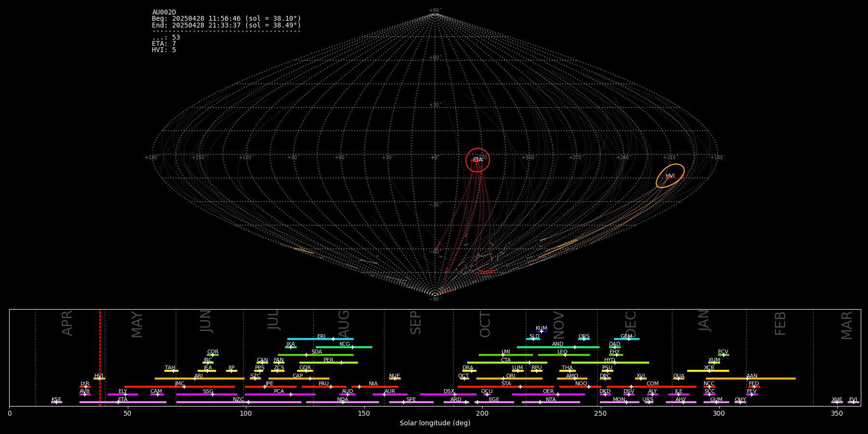Click the QUA shower label in January
868x434 pixels.
click(679, 376)
